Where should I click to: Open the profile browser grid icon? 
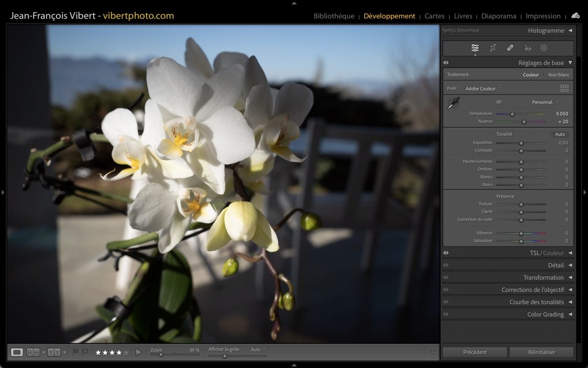564,88
